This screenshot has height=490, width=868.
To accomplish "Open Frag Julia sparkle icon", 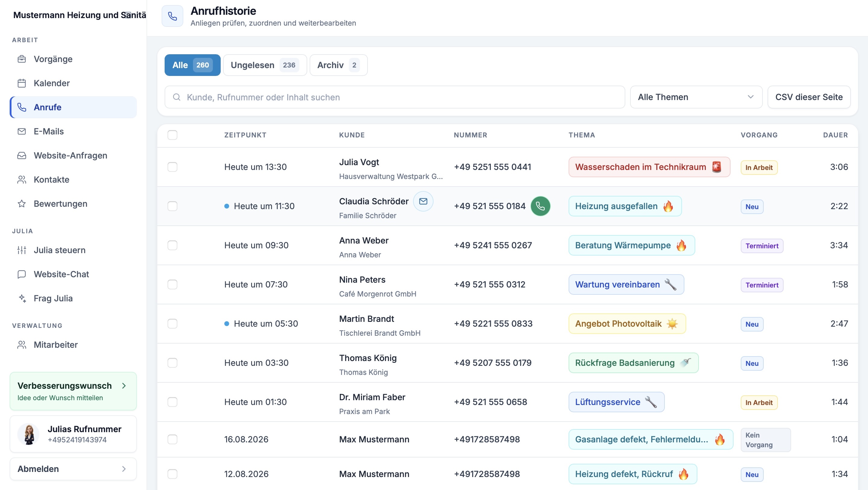I will (x=22, y=298).
